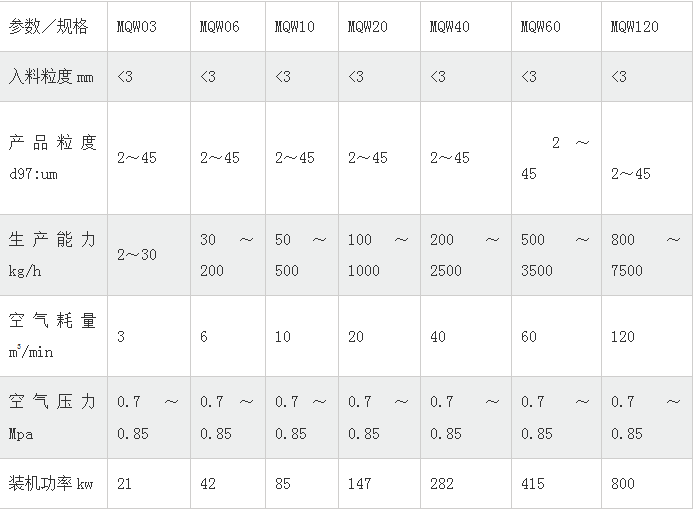693x510 pixels.
Task: Select the 入料粒度 mm row label
Action: point(53,77)
